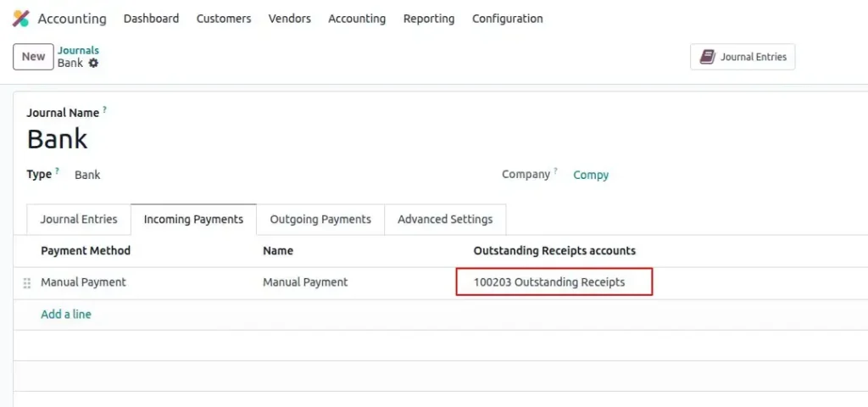868x407 pixels.
Task: Click the Journal Entries book icon
Action: tap(708, 57)
